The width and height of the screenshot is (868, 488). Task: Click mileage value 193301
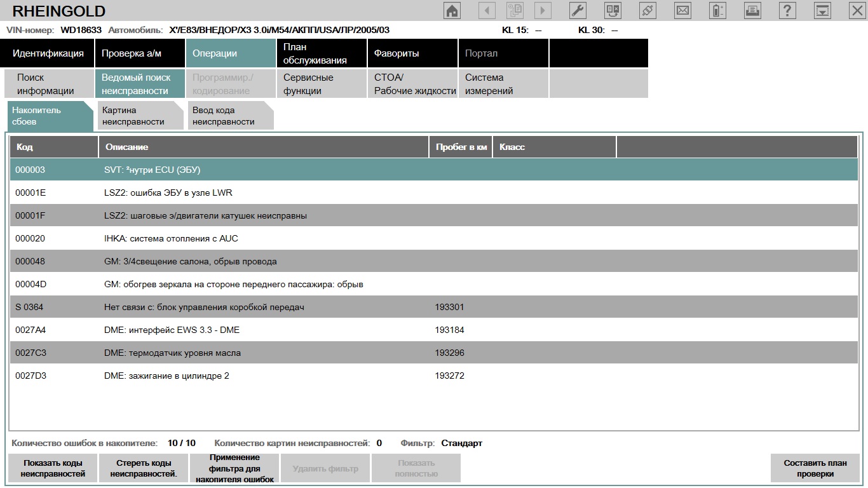[x=450, y=307]
